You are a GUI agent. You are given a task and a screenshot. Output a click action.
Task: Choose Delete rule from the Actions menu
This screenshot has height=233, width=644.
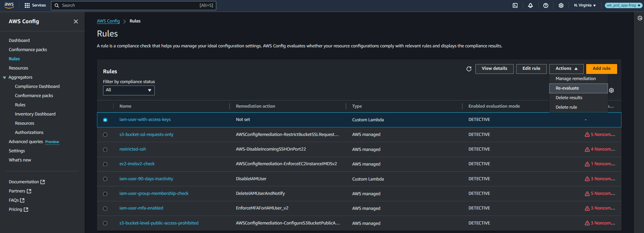coord(566,107)
